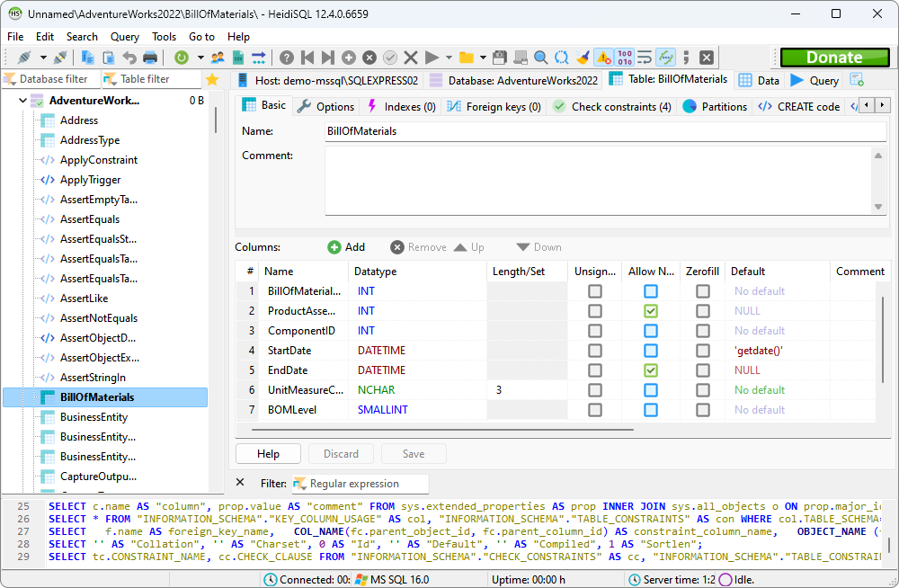The height and width of the screenshot is (588, 899).
Task: Open the Tools menu
Action: pos(164,37)
